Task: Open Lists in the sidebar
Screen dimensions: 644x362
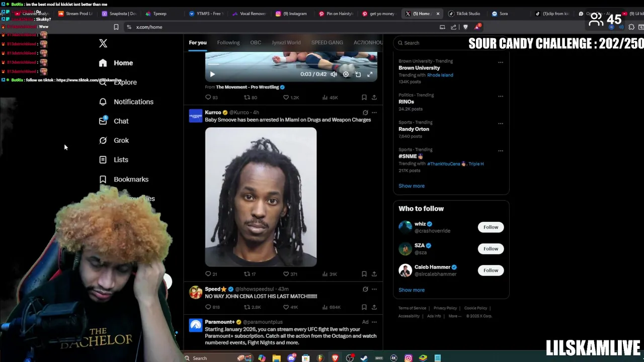Action: pos(114,159)
